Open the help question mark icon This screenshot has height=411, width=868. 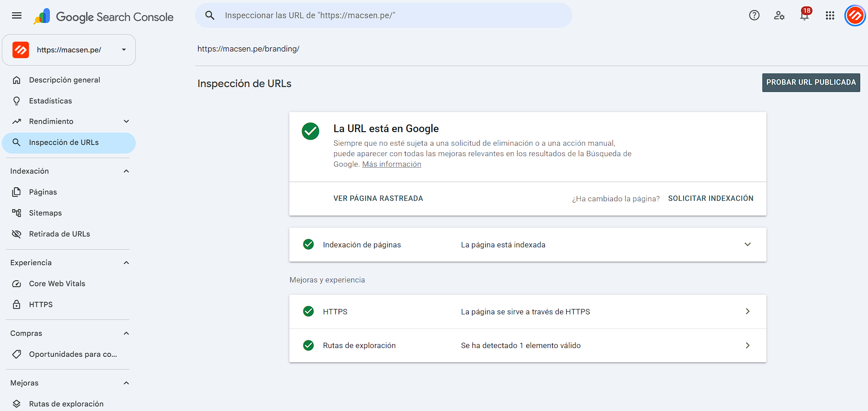[x=754, y=15]
